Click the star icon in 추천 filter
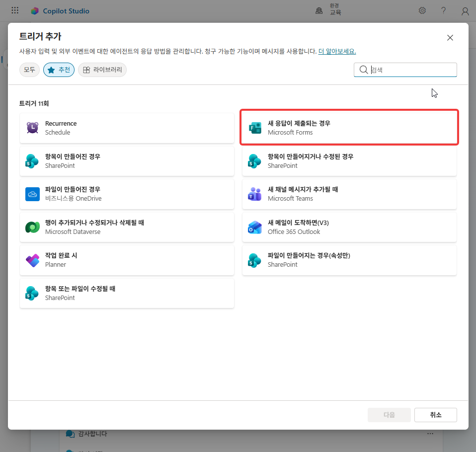 51,70
